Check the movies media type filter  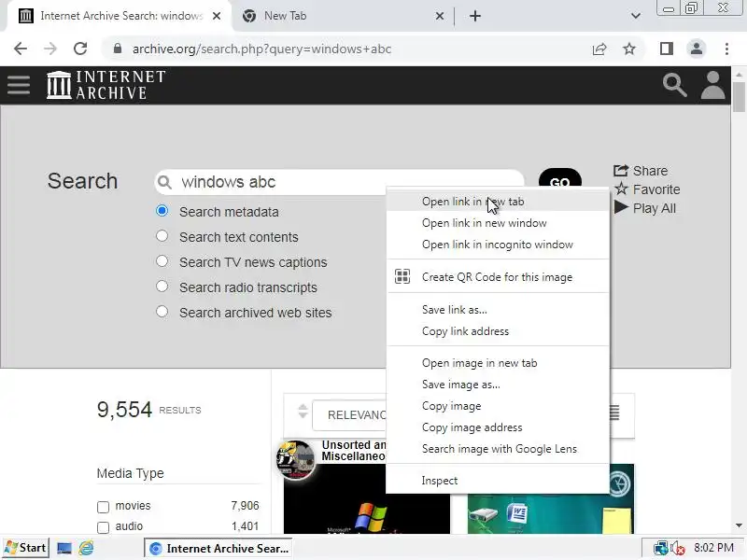click(x=103, y=507)
